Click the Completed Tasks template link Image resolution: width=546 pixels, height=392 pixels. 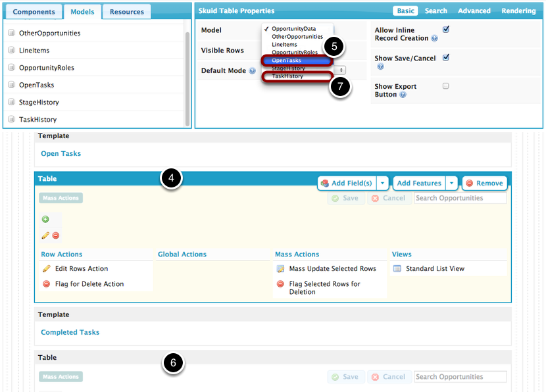(x=70, y=332)
